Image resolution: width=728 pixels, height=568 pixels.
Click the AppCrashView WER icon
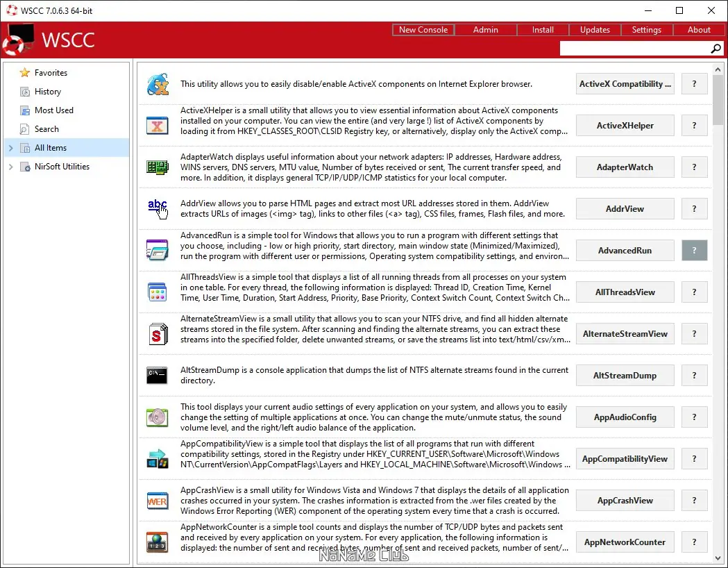tap(158, 501)
